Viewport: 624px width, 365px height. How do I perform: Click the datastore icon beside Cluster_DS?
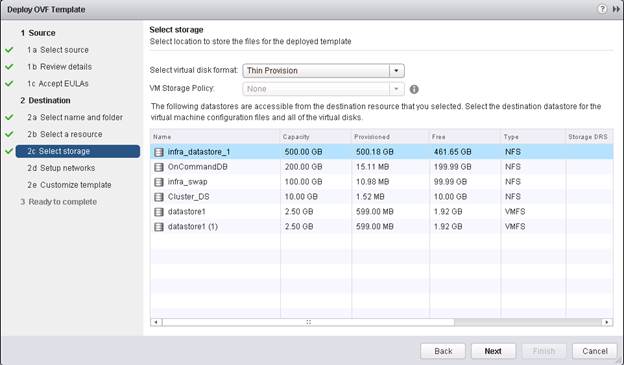159,197
